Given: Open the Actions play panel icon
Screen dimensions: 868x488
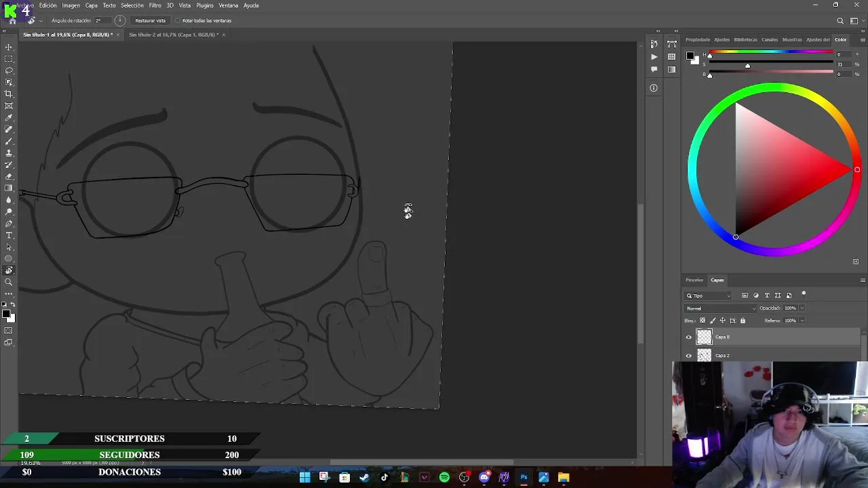Looking at the screenshot, I should 654,57.
